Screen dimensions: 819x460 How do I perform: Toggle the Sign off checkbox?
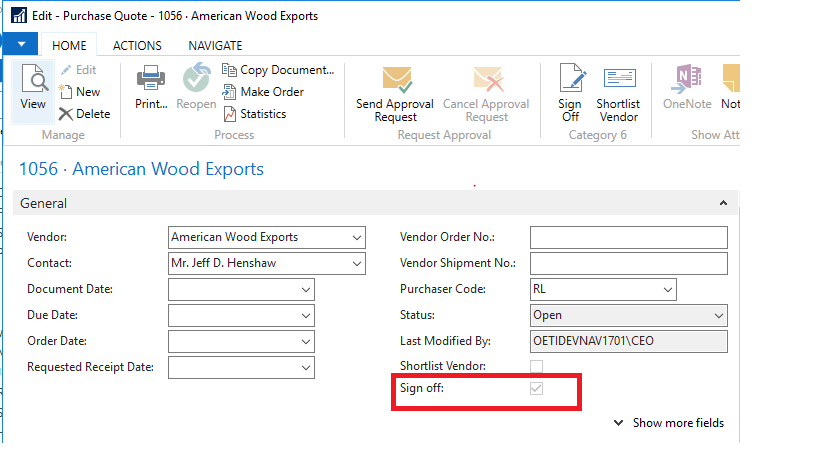coord(536,388)
